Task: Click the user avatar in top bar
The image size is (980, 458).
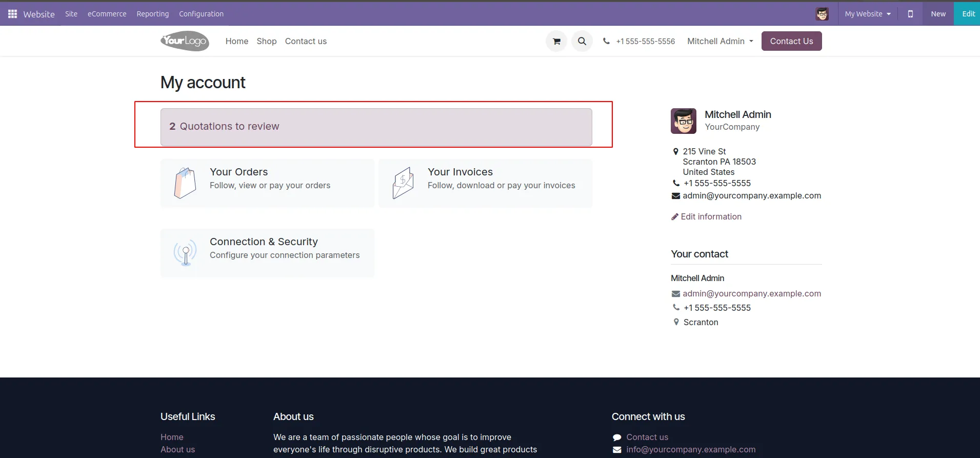Action: pyautogui.click(x=822, y=14)
